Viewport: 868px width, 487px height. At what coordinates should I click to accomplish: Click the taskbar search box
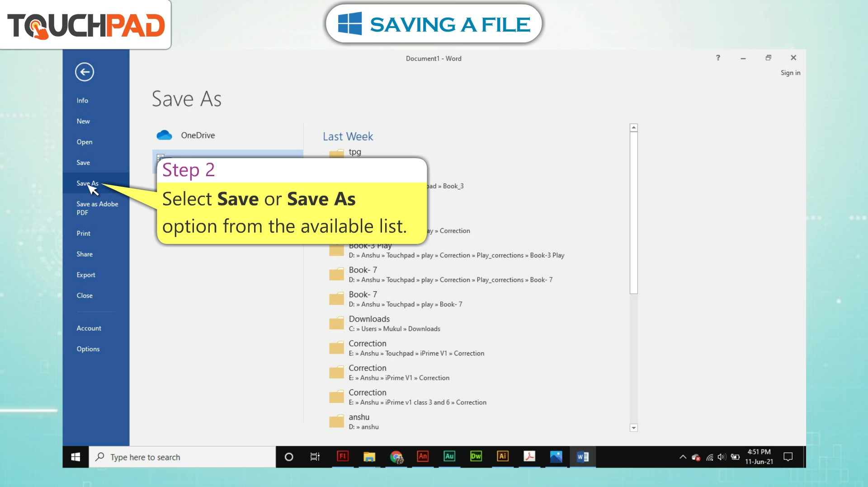(x=182, y=457)
